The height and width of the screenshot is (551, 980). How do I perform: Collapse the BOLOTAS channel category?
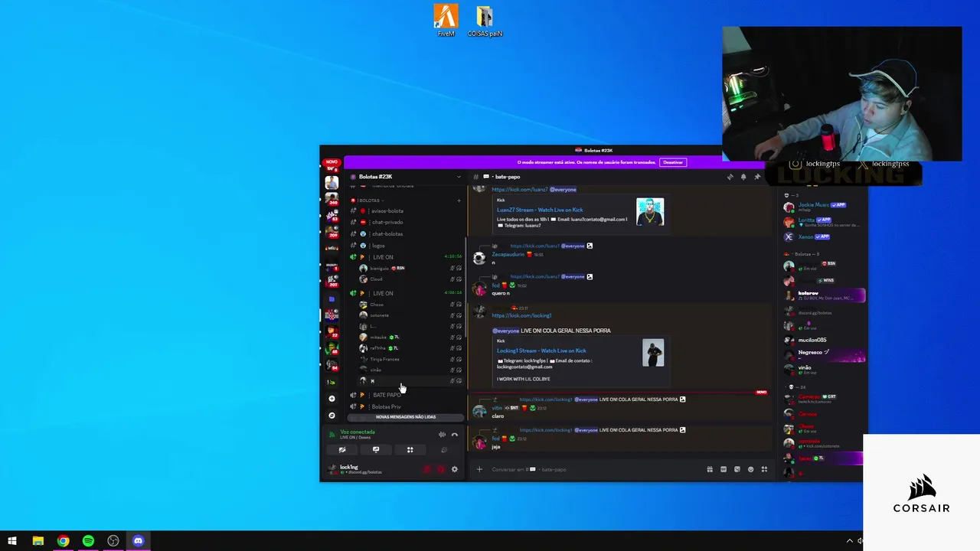[x=370, y=201]
